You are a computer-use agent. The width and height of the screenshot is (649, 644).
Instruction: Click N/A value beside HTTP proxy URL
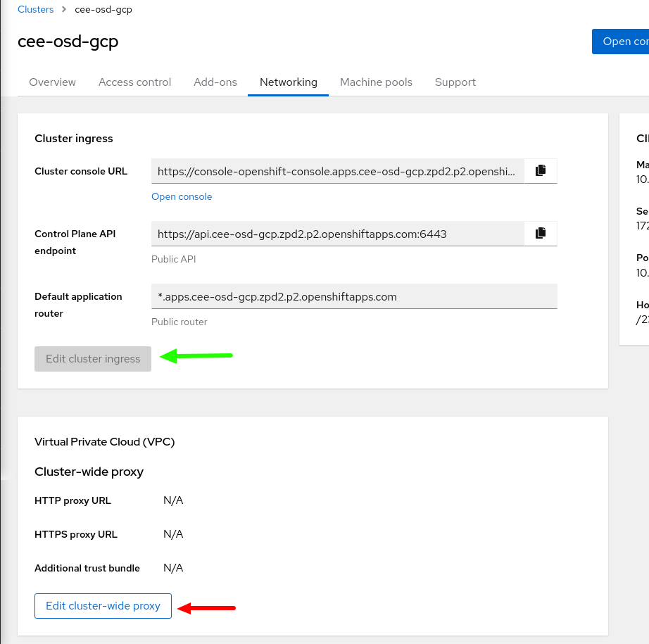click(173, 500)
